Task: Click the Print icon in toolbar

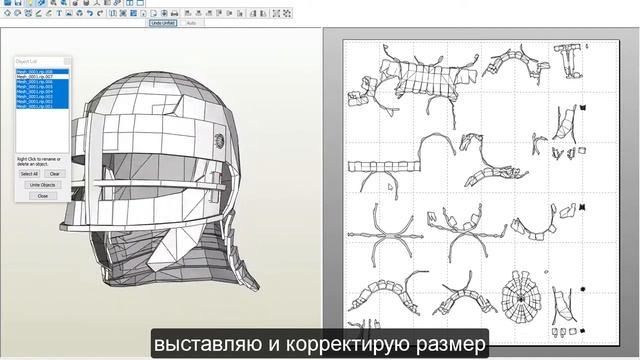Action: [x=174, y=13]
